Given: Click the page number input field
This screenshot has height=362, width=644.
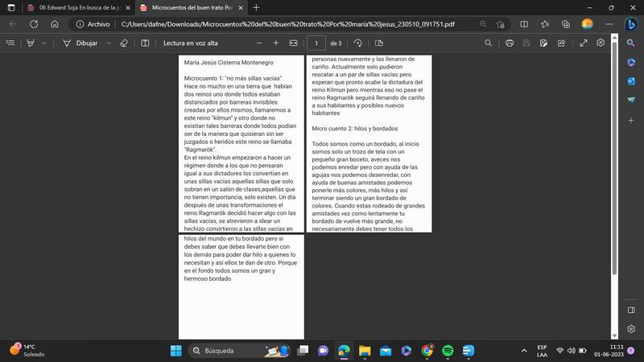Looking at the screenshot, I should point(316,43).
